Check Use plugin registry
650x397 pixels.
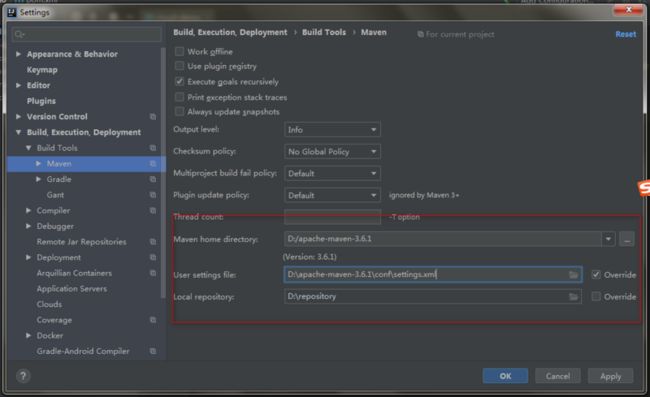point(179,66)
